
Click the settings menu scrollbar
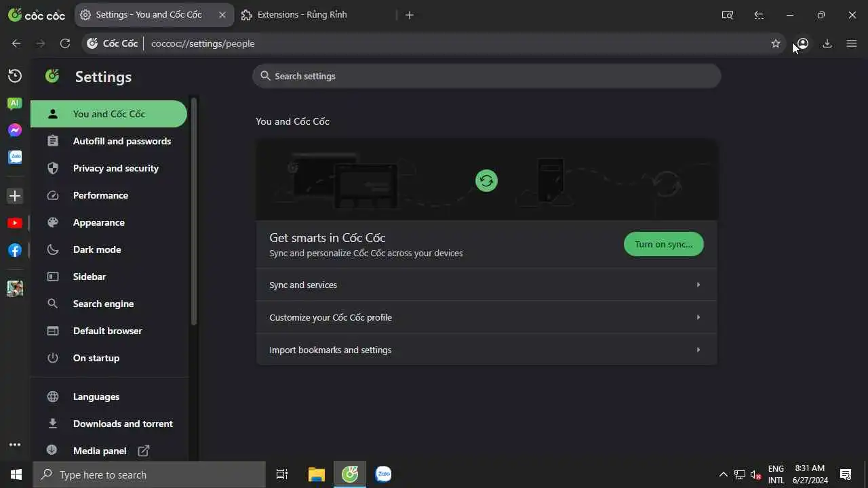(x=194, y=211)
